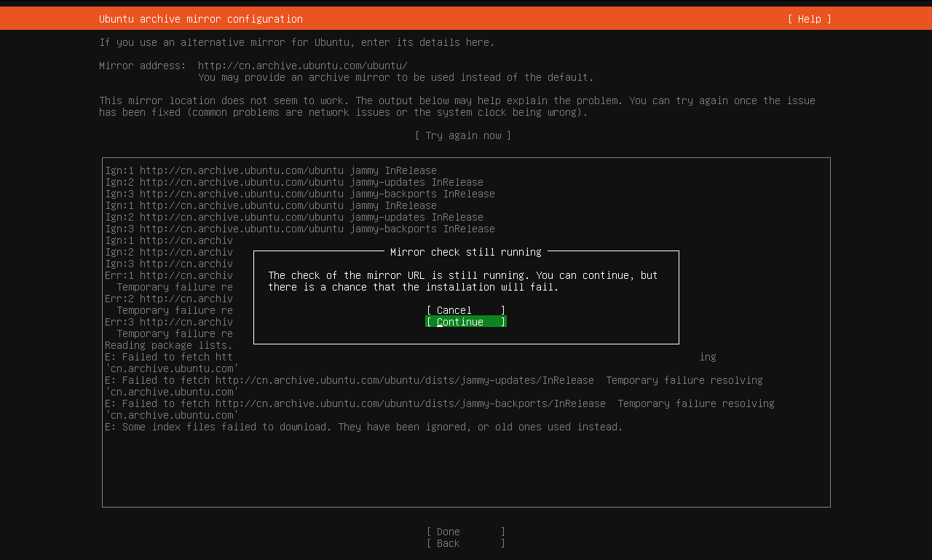932x560 pixels.
Task: Click dialog message 'The check of the mirror URL'
Action: [x=463, y=281]
